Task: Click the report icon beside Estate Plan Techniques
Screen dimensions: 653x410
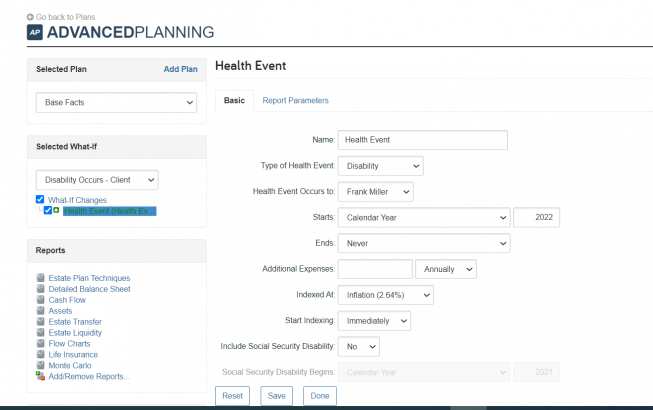Action: coord(40,278)
